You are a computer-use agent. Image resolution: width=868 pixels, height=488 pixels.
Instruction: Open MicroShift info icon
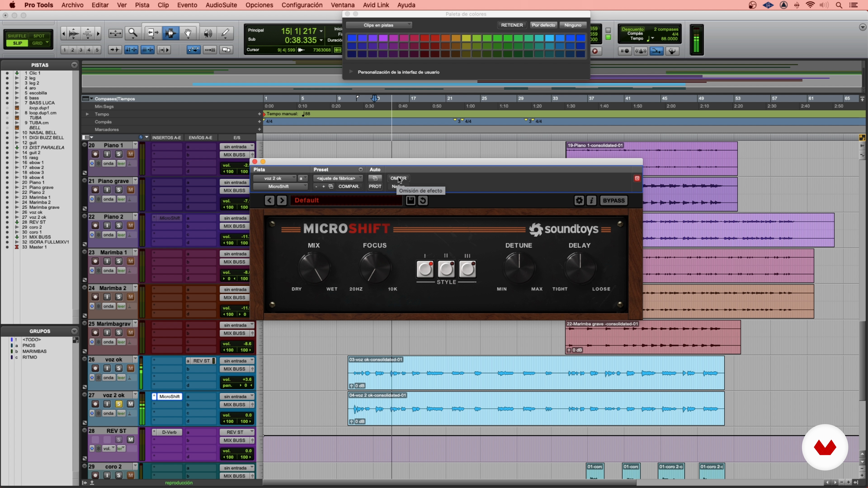point(591,200)
